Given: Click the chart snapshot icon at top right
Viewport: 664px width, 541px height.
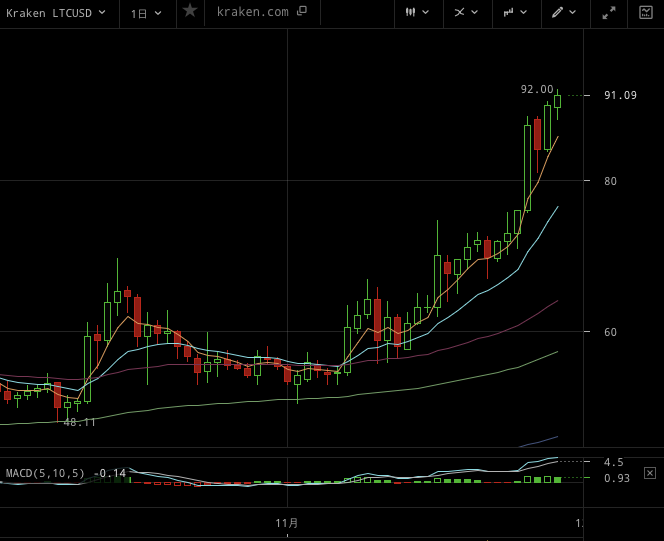Looking at the screenshot, I should click(x=646, y=12).
